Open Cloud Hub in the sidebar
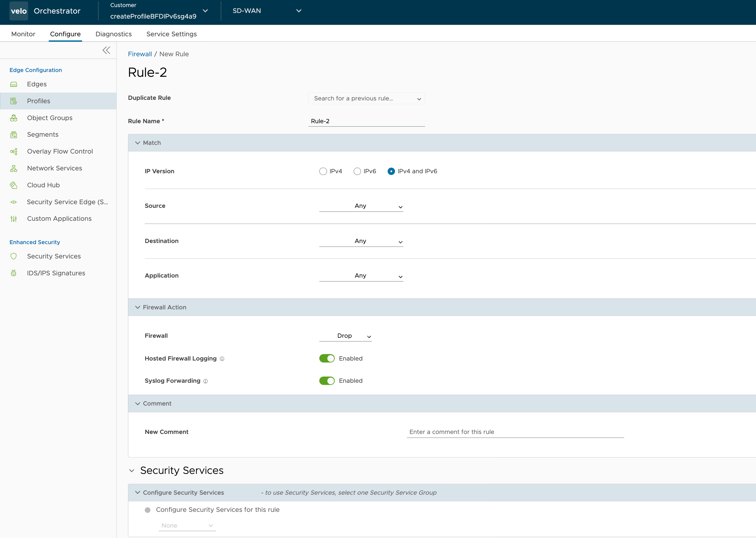 (58, 185)
